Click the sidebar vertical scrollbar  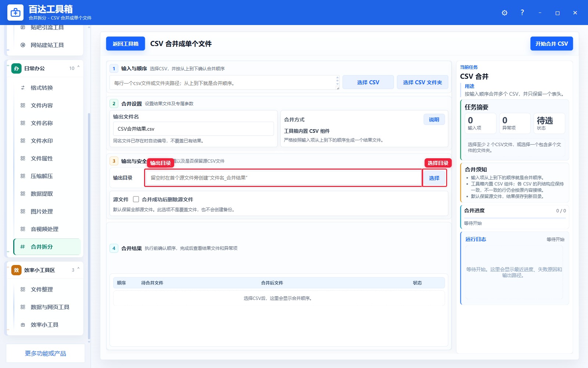(x=89, y=226)
